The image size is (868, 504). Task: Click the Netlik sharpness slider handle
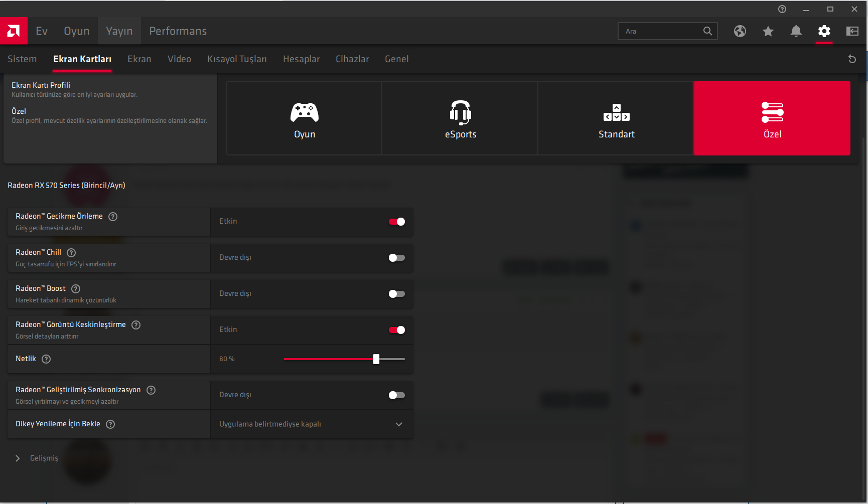pos(376,359)
